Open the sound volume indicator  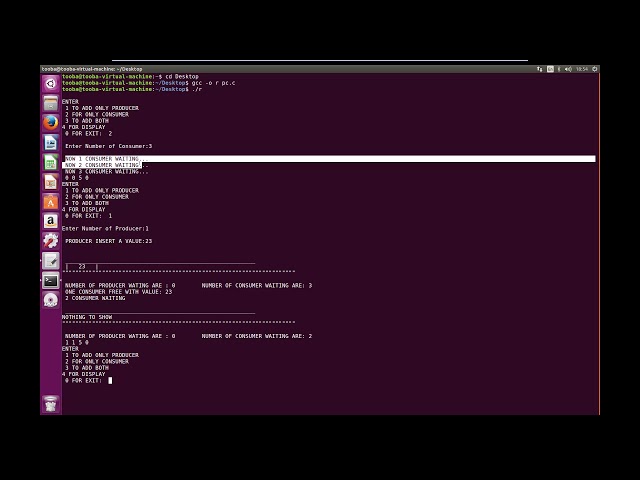coord(568,69)
